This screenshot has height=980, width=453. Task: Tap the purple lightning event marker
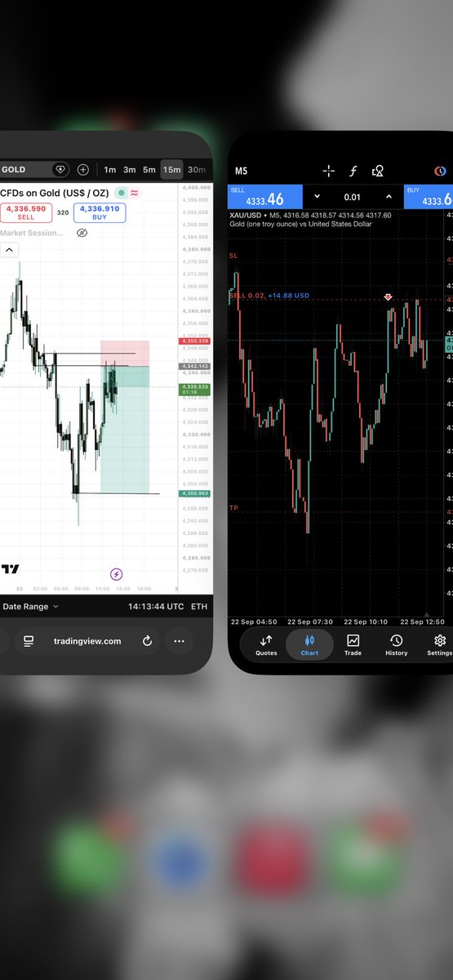pyautogui.click(x=117, y=574)
